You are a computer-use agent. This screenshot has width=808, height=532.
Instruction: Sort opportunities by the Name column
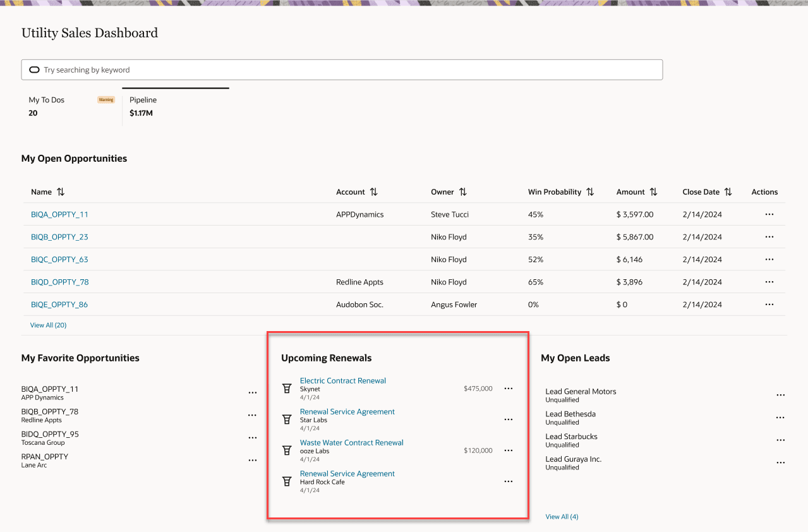pos(61,192)
